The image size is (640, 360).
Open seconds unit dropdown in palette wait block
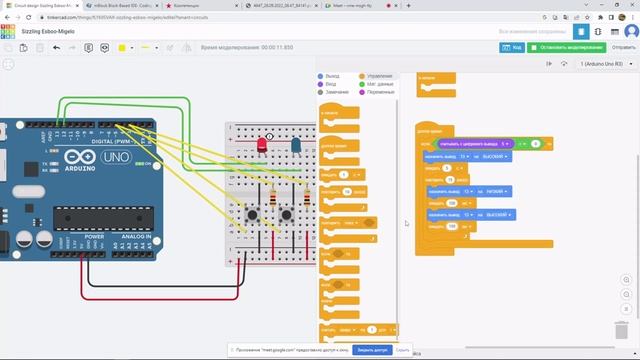point(357,175)
